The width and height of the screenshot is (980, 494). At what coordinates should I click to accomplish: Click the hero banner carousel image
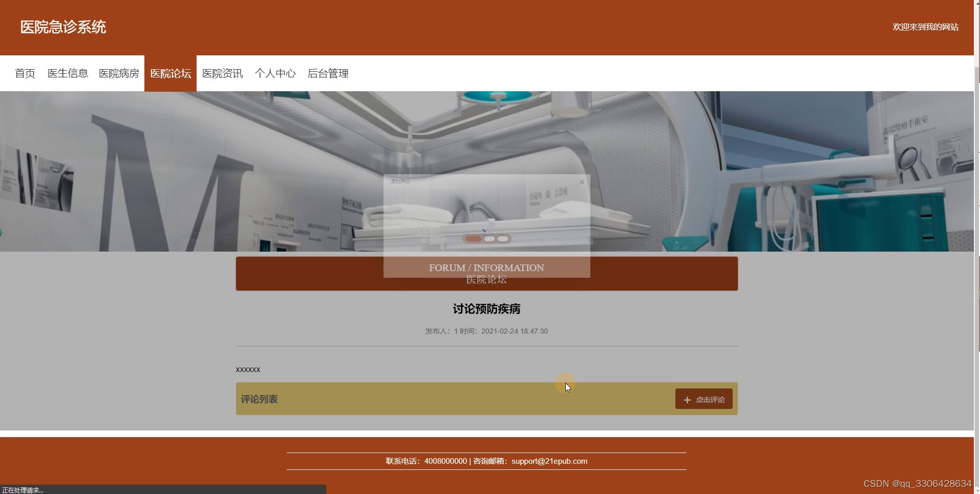pyautogui.click(x=205, y=169)
